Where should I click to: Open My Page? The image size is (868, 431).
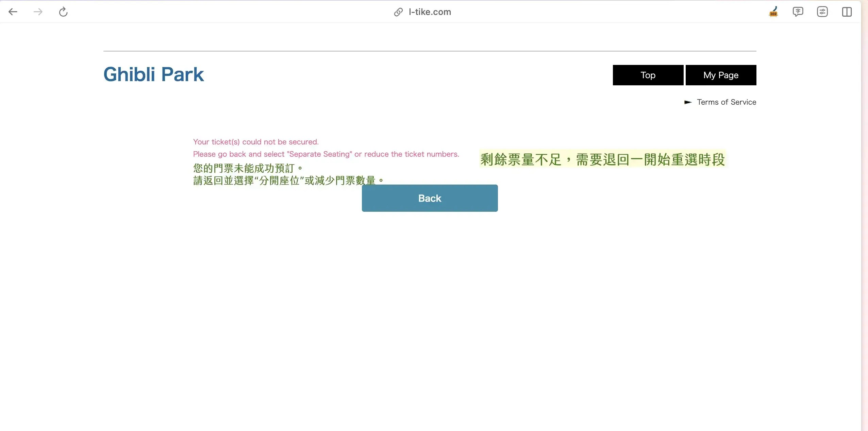pos(721,75)
